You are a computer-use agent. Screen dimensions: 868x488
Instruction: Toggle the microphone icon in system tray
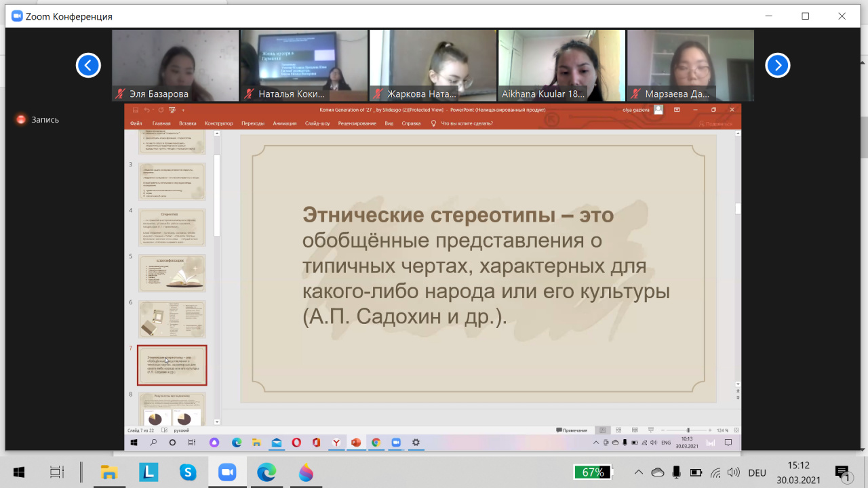tap(676, 472)
